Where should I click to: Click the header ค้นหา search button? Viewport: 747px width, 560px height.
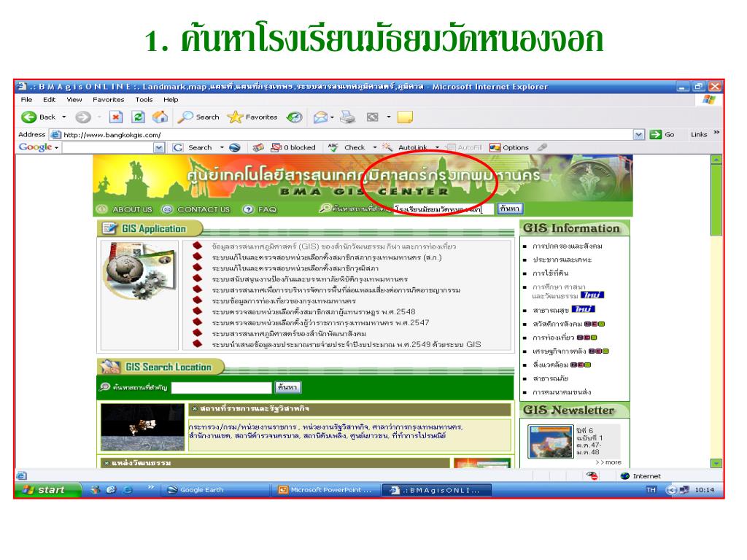510,209
